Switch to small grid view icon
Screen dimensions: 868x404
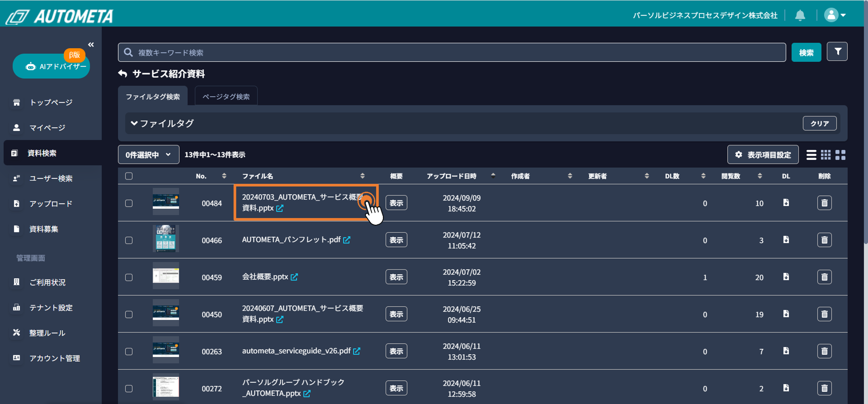[x=826, y=155]
